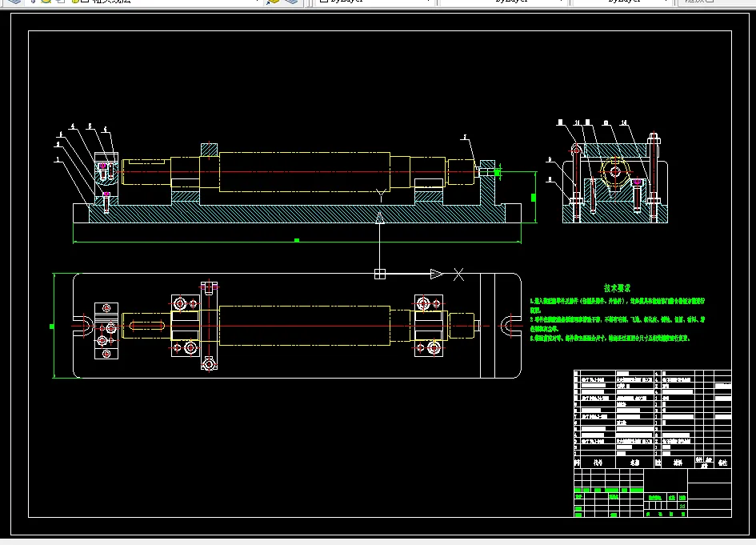This screenshot has height=545, width=756.
Task: Click the 名称 header cell in parts list
Action: click(634, 463)
